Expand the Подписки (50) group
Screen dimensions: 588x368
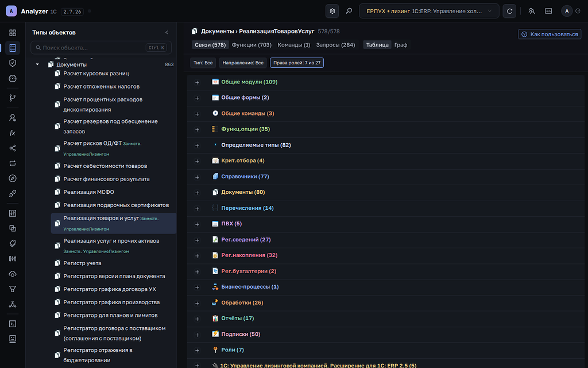pyautogui.click(x=198, y=335)
